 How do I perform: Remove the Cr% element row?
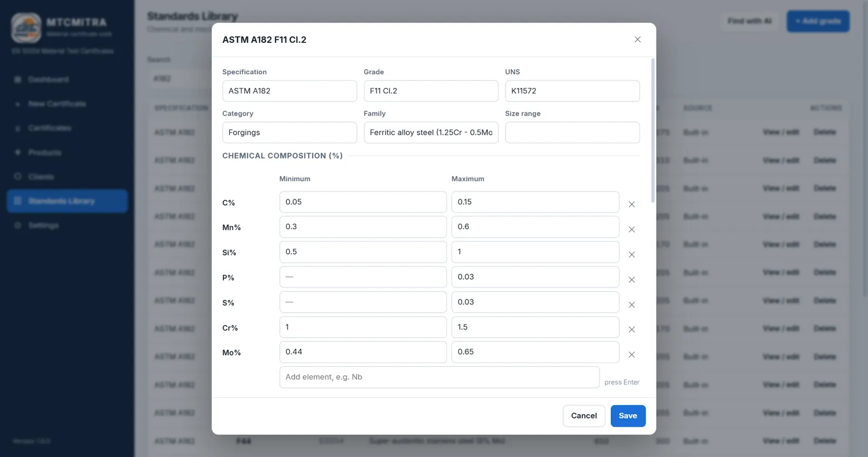[631, 329]
